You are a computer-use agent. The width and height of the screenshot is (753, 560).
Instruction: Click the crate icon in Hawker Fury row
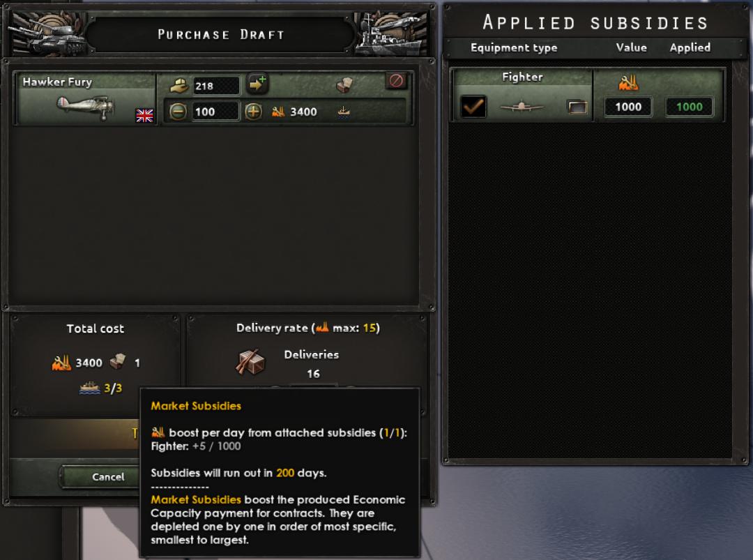click(345, 85)
